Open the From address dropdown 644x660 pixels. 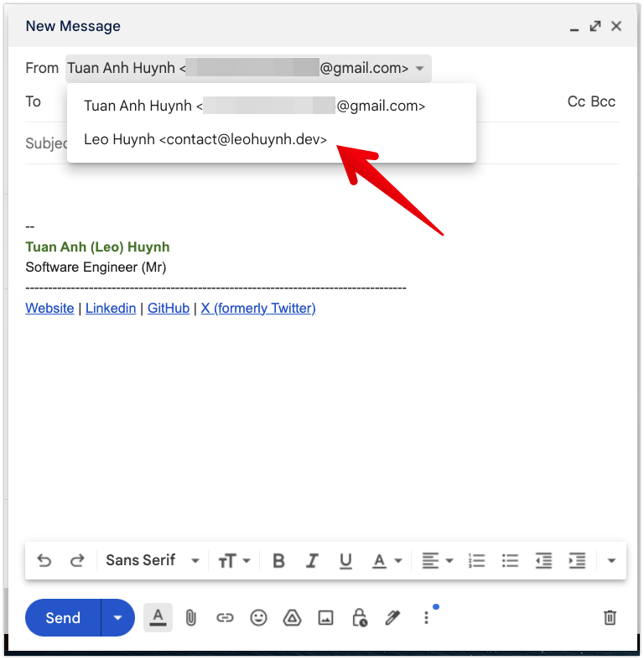point(248,68)
